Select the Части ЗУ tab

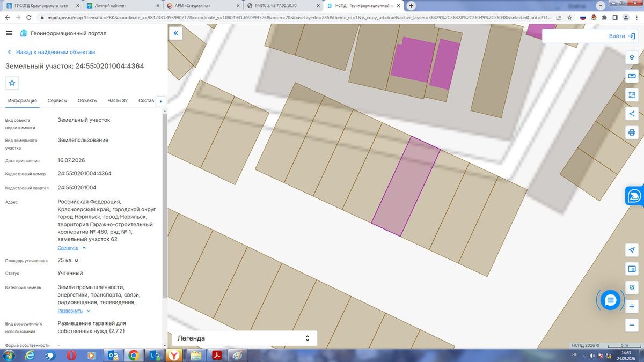click(x=118, y=101)
